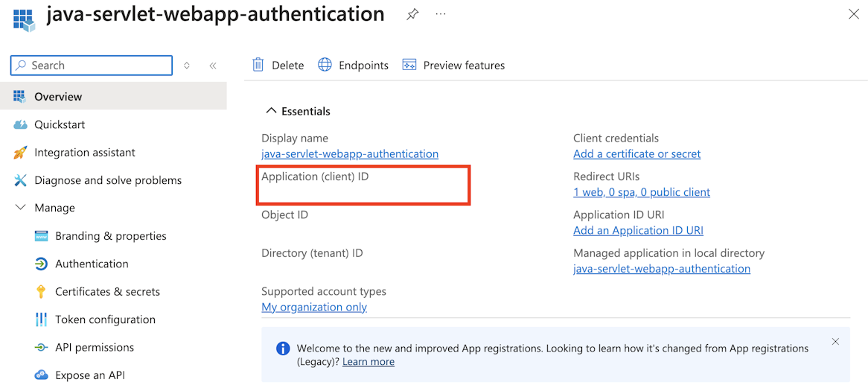Click the Object ID label

284,214
